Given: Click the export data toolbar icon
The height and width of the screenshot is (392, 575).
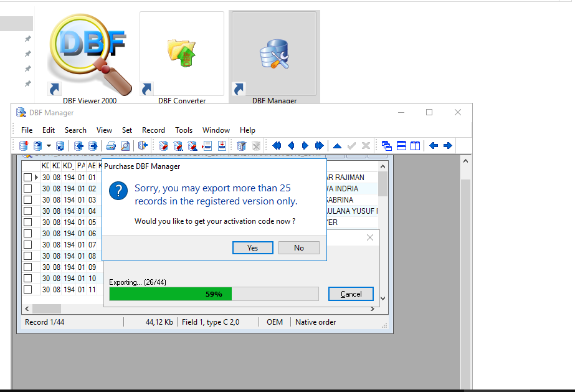Looking at the screenshot, I should coord(93,146).
